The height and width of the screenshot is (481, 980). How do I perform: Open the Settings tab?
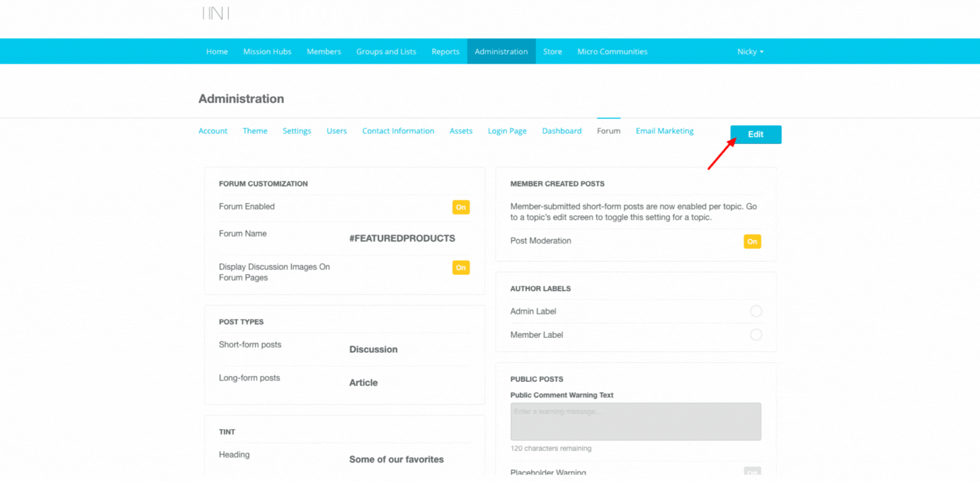(x=297, y=131)
